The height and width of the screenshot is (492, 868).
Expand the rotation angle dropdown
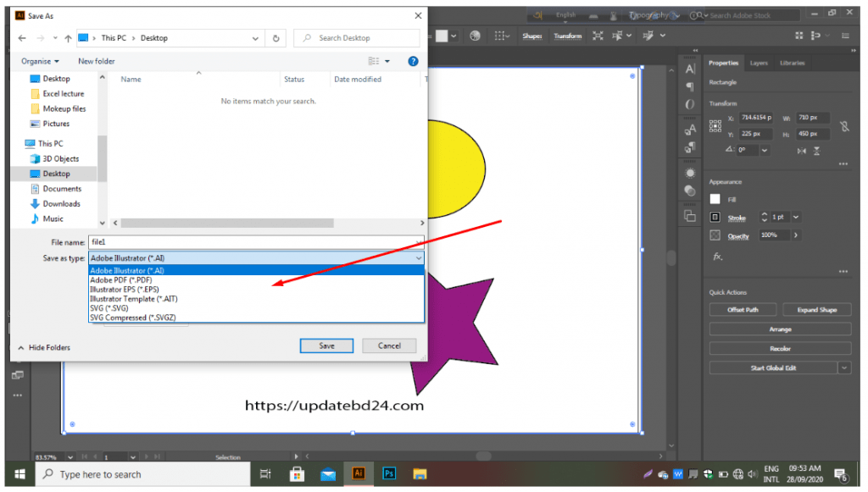[765, 150]
